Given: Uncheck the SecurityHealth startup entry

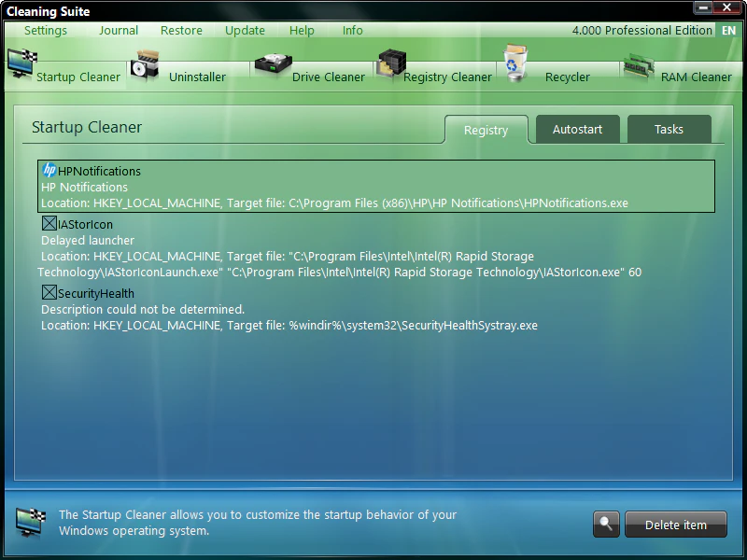Looking at the screenshot, I should [x=49, y=292].
